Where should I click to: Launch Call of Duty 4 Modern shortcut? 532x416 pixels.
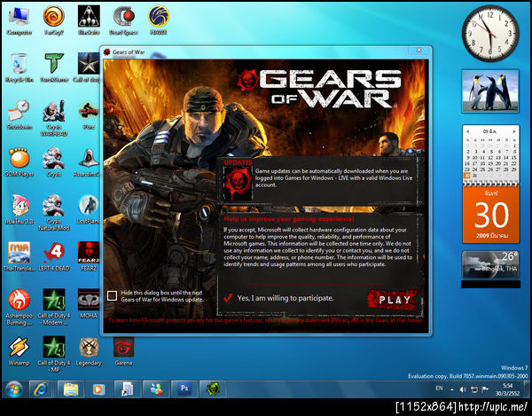coord(54,307)
